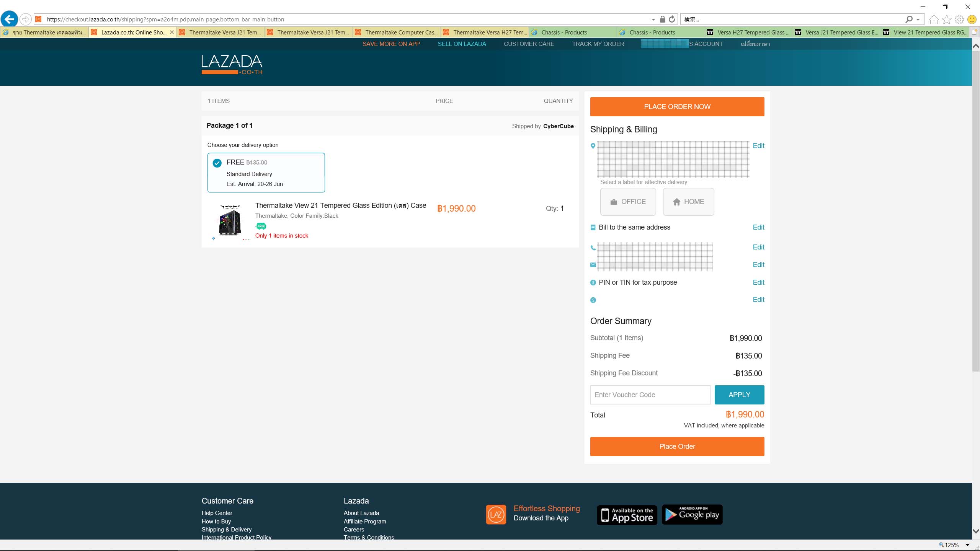
Task: Click the email envelope icon
Action: tap(593, 265)
